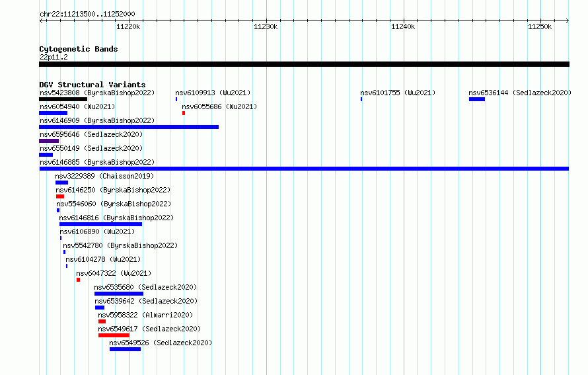The image size is (588, 375).
Task: Click the DGV Structural Variants track title
Action: tap(92, 85)
